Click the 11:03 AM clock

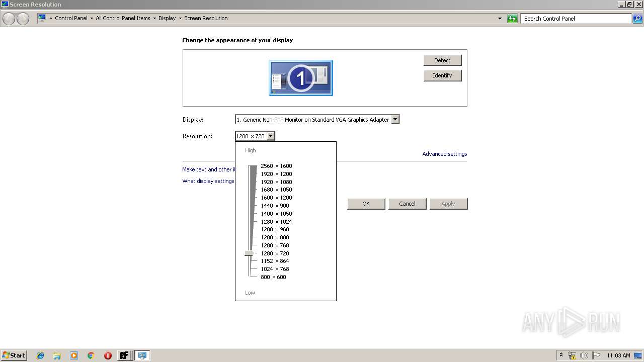[618, 355]
